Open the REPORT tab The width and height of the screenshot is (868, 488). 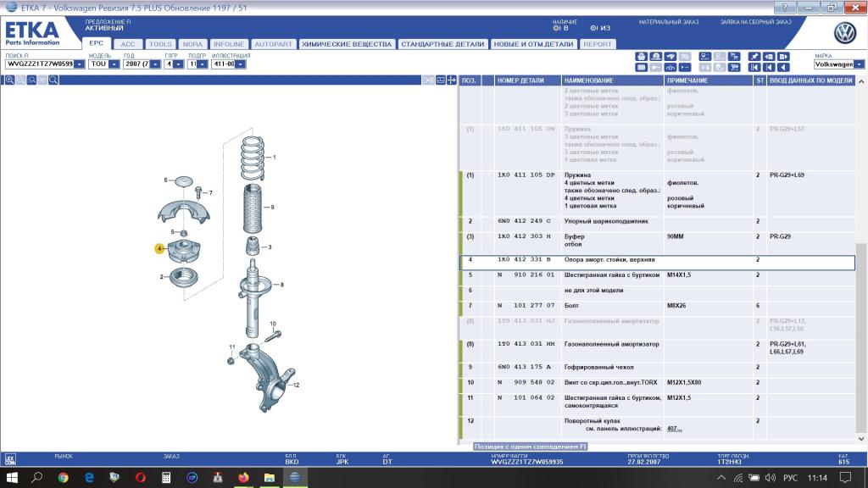click(x=598, y=44)
